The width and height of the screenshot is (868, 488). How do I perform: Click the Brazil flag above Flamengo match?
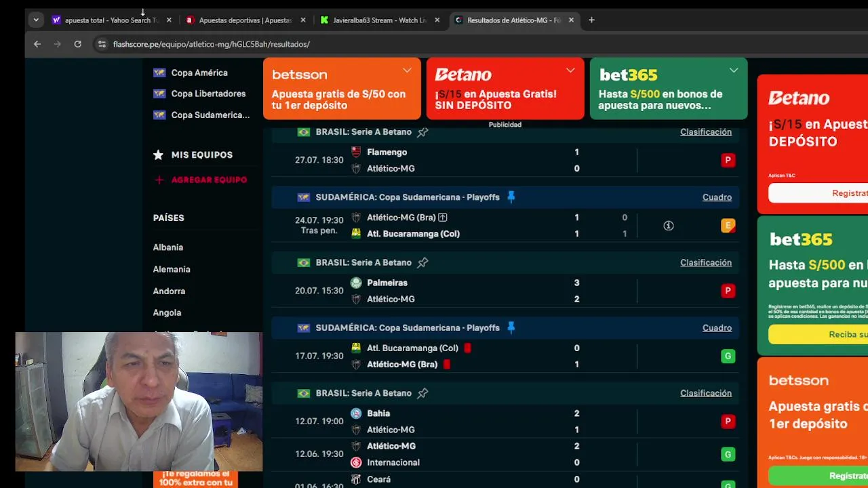tap(303, 132)
